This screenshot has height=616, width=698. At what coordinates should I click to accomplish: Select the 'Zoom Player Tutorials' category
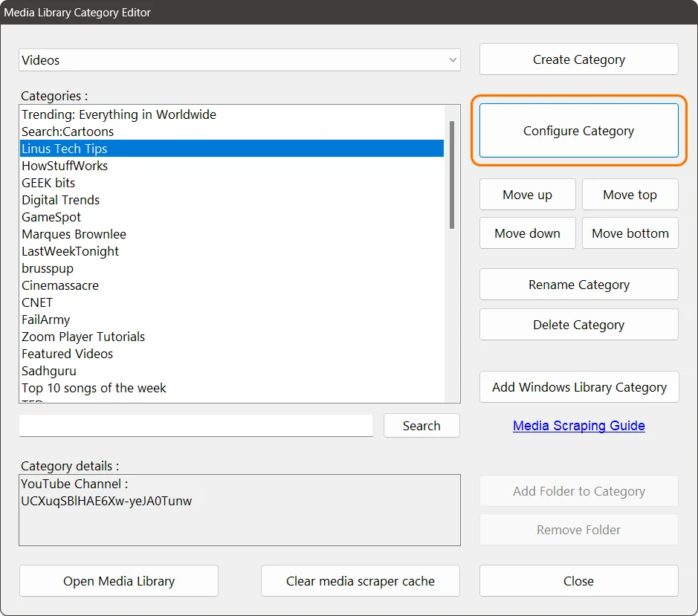click(232, 337)
